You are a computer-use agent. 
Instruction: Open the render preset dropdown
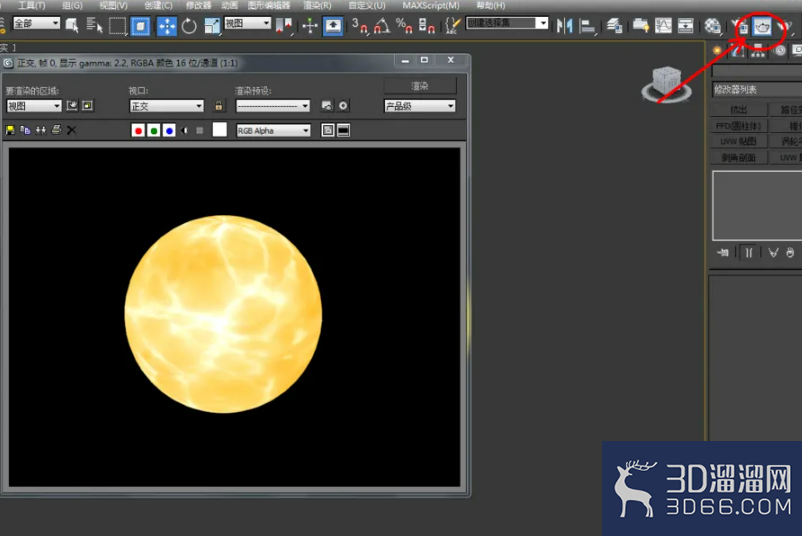(x=273, y=106)
